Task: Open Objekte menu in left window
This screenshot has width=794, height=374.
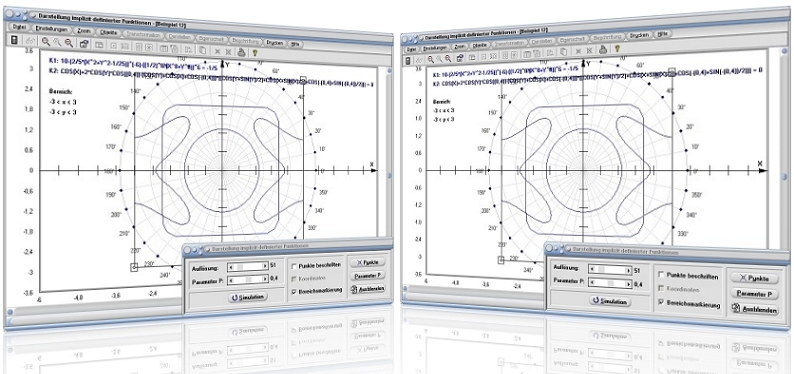Action: click(108, 32)
